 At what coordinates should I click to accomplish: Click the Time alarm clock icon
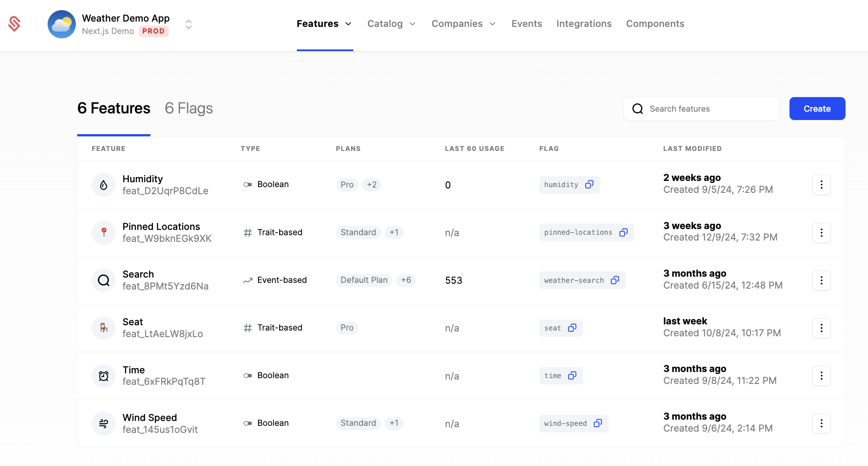(x=103, y=376)
